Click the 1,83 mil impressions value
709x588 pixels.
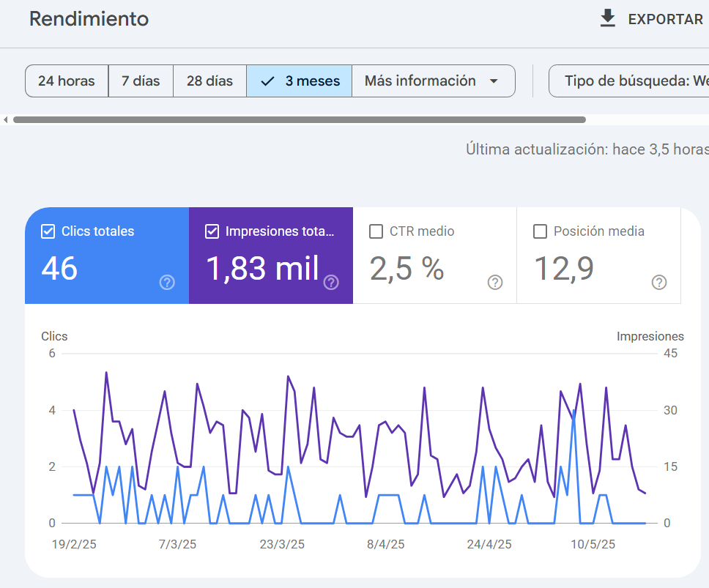tap(263, 269)
